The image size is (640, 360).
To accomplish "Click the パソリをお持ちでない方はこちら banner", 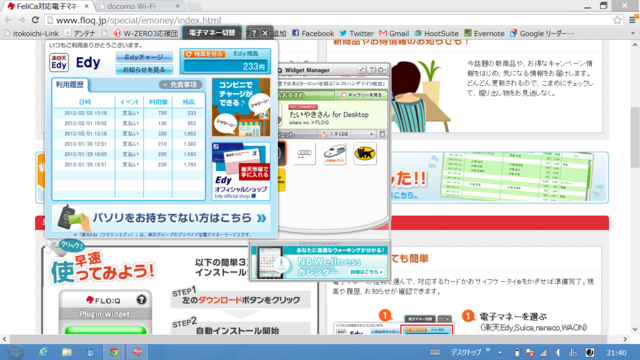I will [161, 218].
